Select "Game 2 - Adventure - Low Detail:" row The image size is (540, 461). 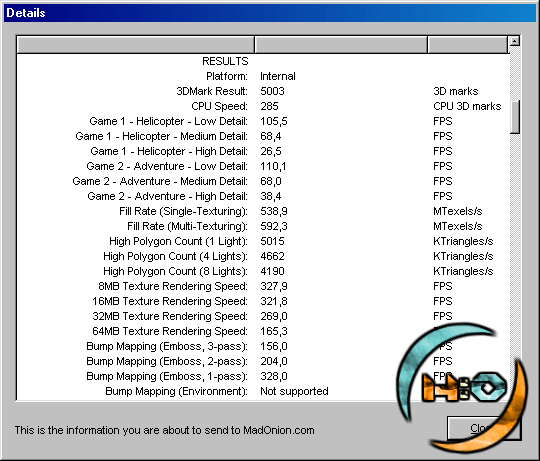click(x=167, y=166)
